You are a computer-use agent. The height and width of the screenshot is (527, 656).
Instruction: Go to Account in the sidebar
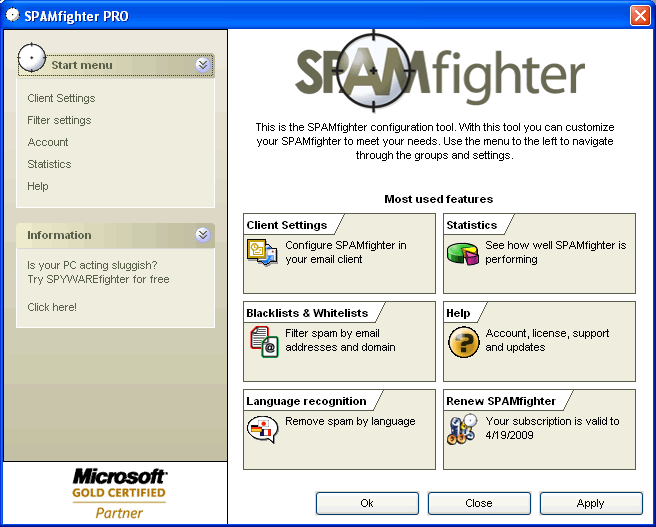(48, 142)
